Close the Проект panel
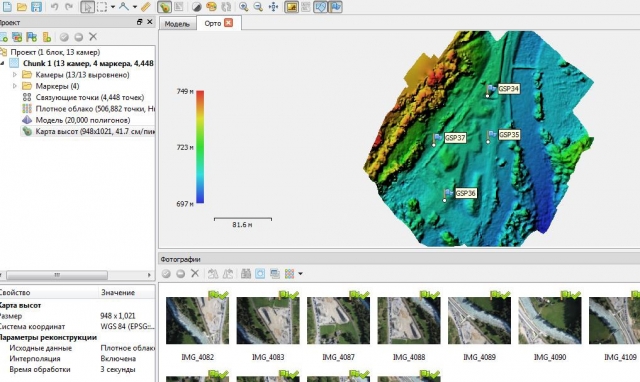Screen dimensions: 640x382 coord(149,22)
